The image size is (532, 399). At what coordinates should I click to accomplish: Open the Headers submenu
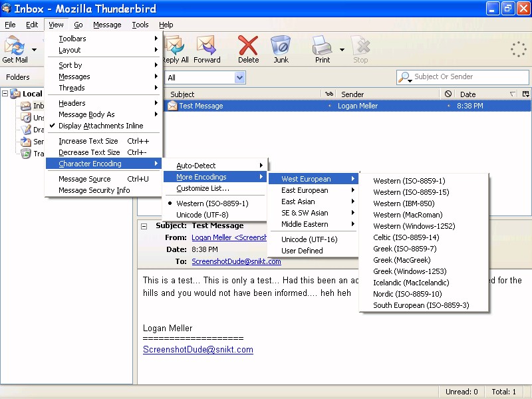pyautogui.click(x=104, y=103)
